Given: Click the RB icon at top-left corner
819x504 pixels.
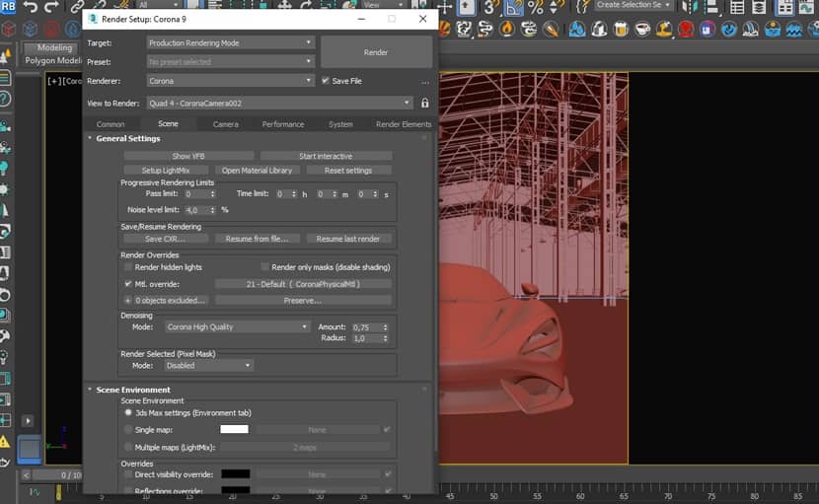Looking at the screenshot, I should 8,7.
